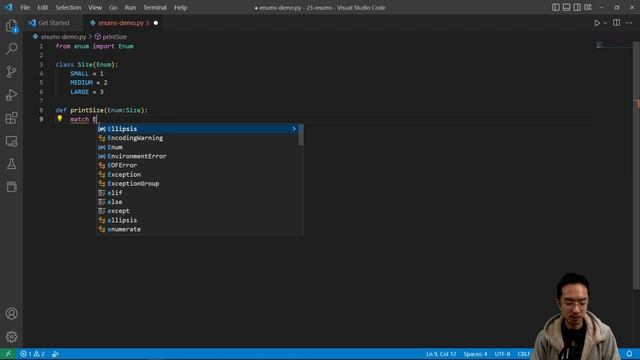Open the Run menu
This screenshot has height=360, width=640.
click(130, 7)
